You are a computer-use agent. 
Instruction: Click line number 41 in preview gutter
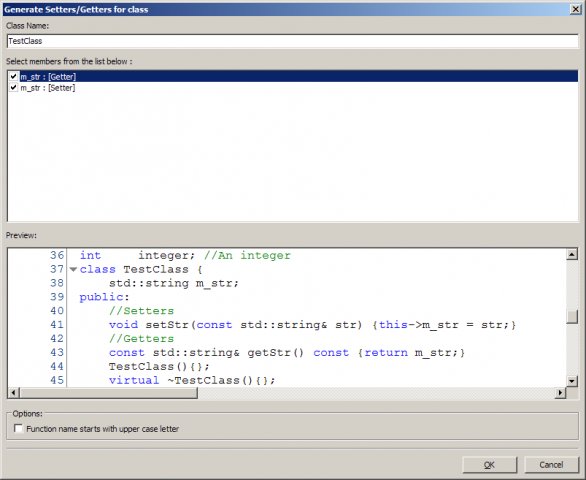point(57,324)
